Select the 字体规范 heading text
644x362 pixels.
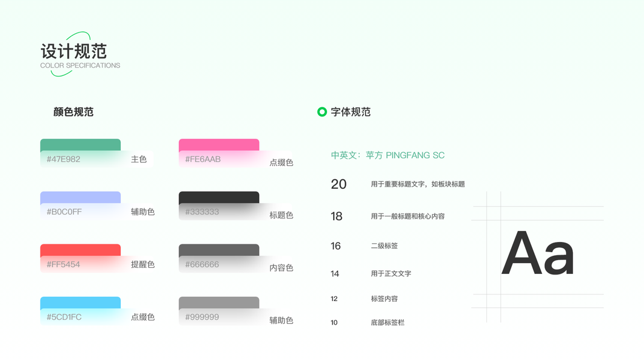pos(351,112)
